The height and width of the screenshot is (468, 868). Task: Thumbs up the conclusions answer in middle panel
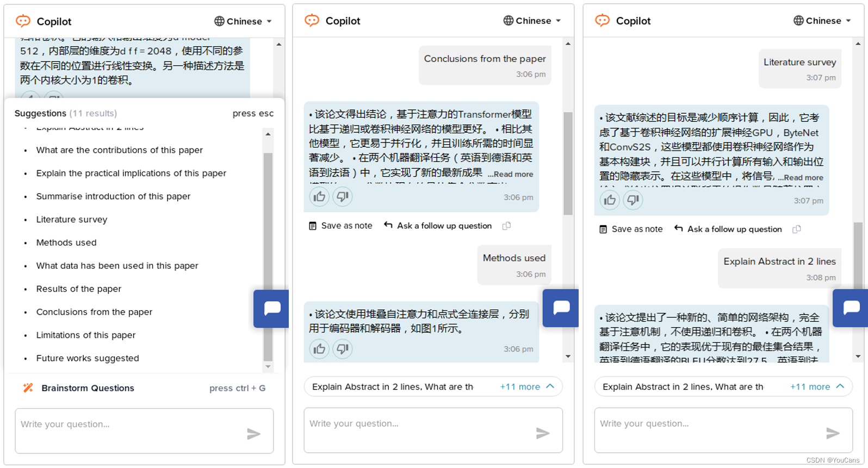click(319, 196)
